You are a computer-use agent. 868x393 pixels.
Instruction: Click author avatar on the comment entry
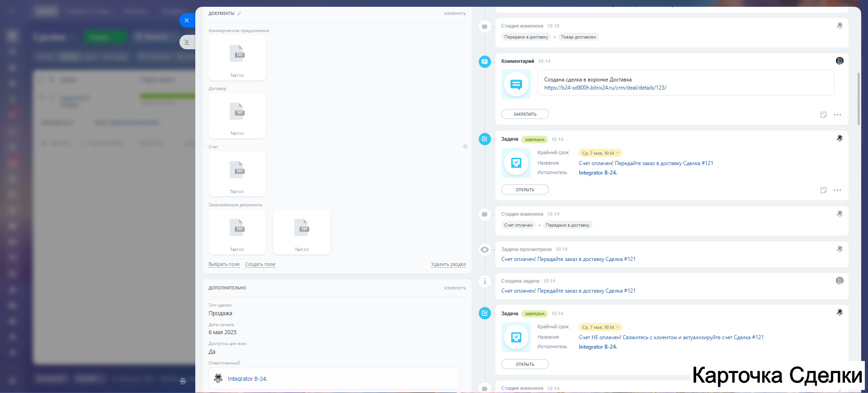coord(840,61)
